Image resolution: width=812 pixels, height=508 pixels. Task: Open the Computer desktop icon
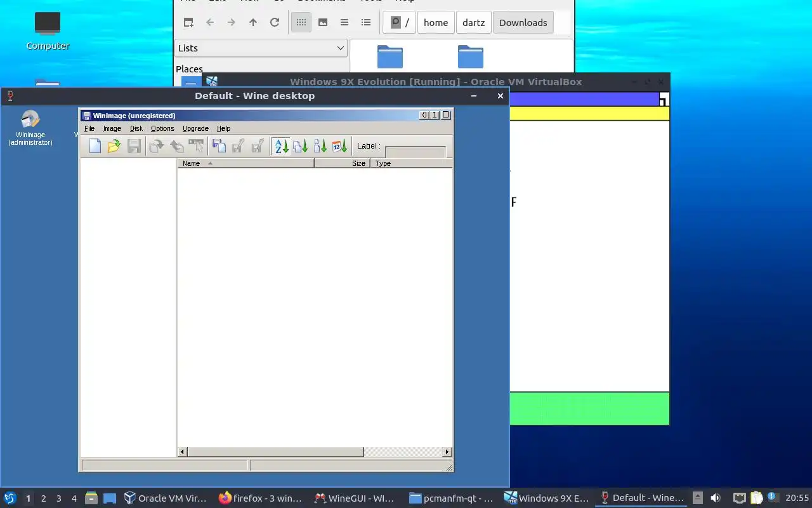coord(48,30)
